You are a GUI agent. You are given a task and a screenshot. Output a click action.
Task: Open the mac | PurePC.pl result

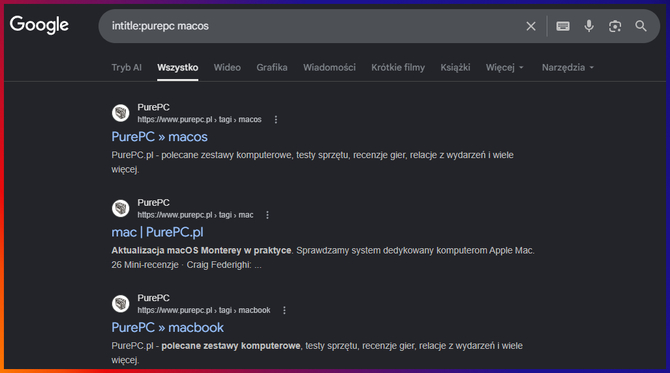point(157,232)
